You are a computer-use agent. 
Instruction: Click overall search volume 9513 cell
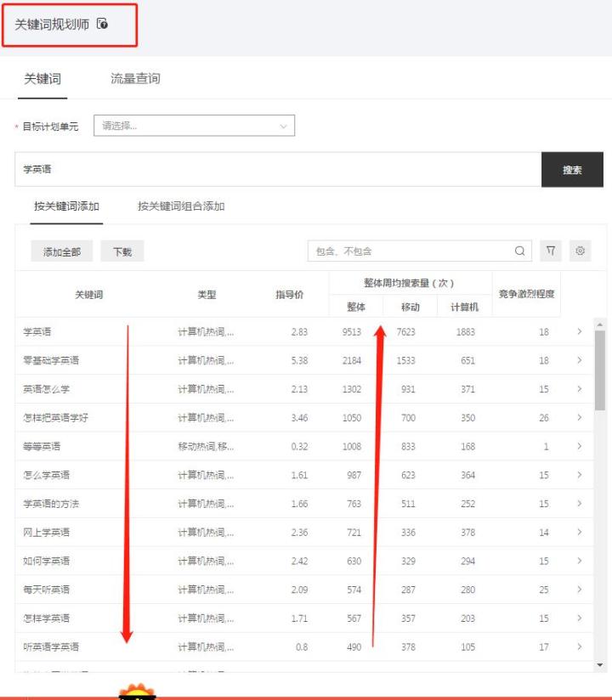tap(352, 331)
